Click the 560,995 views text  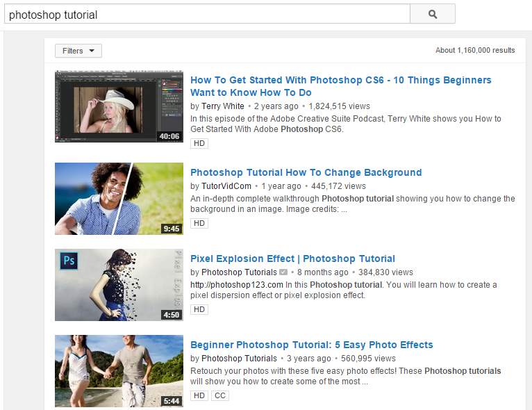[369, 359]
